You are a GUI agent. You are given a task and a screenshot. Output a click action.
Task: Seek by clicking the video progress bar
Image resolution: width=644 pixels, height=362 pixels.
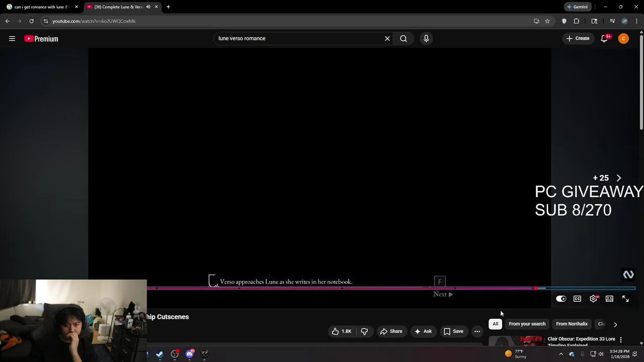tap(391, 288)
